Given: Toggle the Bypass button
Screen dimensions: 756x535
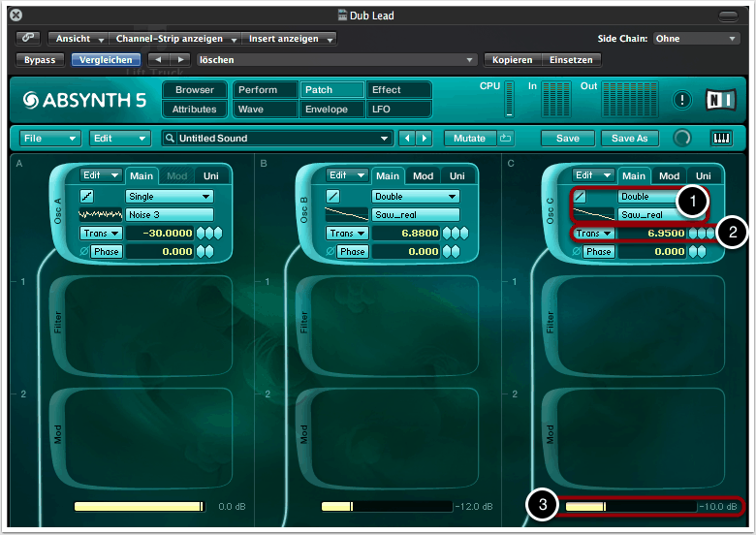Looking at the screenshot, I should pyautogui.click(x=39, y=59).
